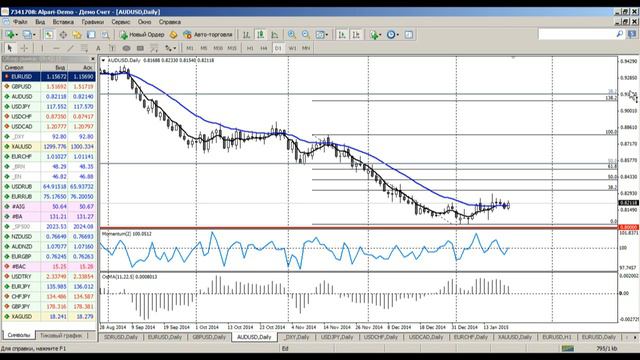Open the Графики menu
The height and width of the screenshot is (360, 640).
pyautogui.click(x=93, y=22)
